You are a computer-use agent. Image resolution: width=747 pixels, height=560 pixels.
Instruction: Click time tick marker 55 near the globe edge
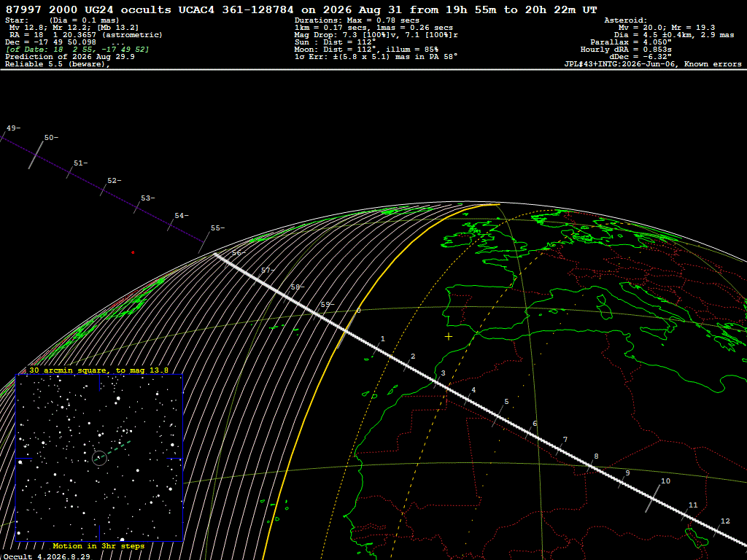pyautogui.click(x=217, y=228)
